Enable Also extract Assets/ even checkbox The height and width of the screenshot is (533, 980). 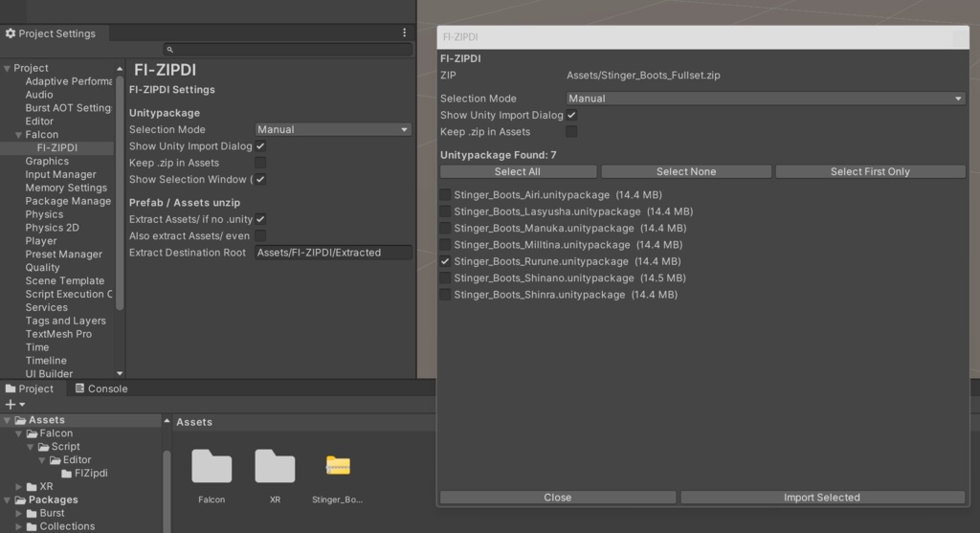tap(260, 235)
